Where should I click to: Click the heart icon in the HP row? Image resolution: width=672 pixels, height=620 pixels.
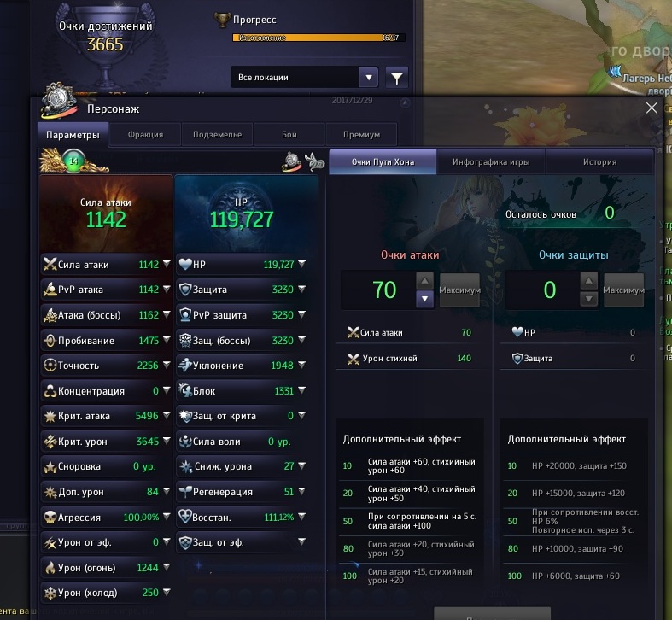tap(185, 264)
